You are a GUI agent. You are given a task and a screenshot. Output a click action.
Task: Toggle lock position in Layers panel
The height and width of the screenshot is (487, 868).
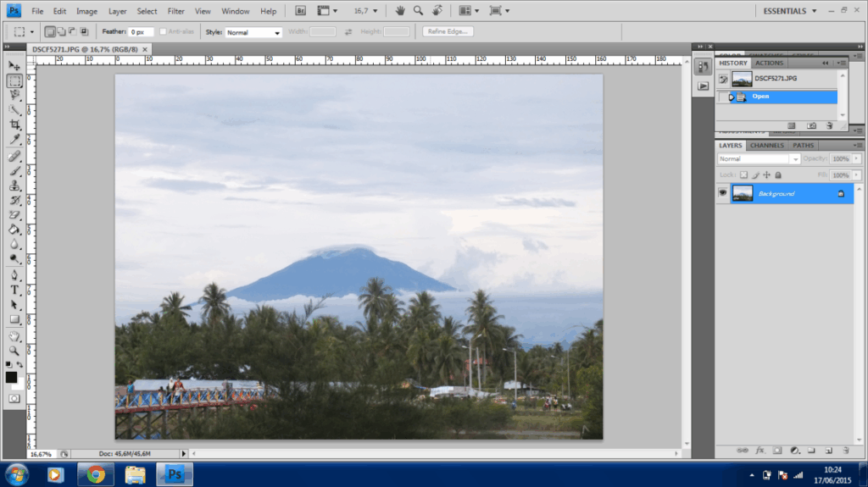(x=766, y=174)
